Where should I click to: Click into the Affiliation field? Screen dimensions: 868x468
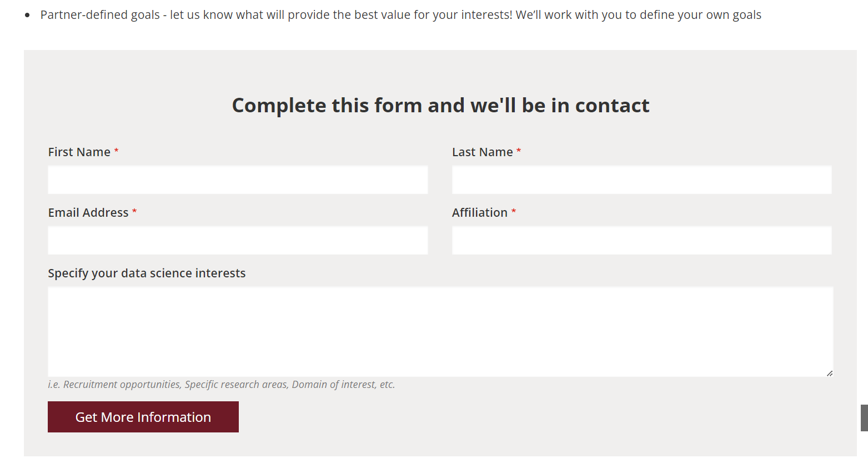(641, 240)
